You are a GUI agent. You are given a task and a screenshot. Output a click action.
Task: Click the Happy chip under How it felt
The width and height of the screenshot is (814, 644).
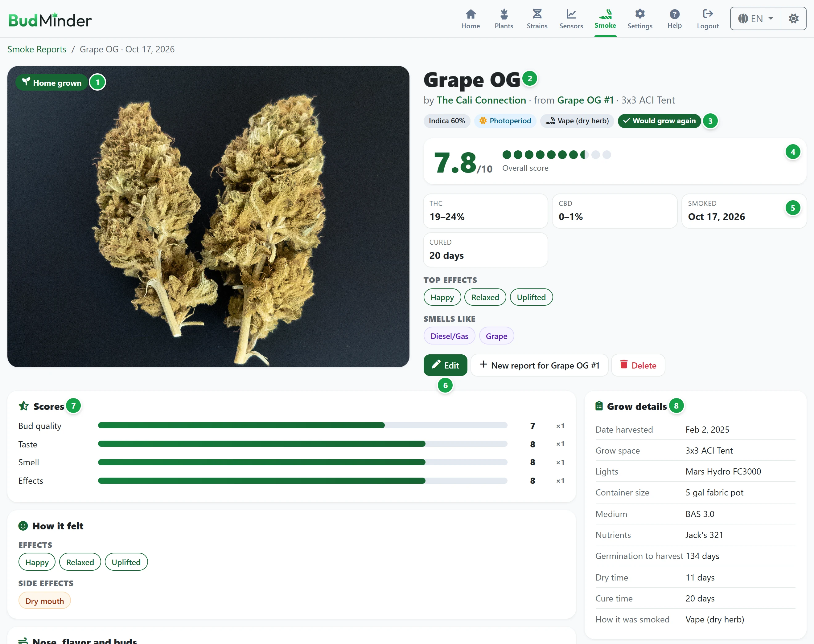click(x=37, y=562)
